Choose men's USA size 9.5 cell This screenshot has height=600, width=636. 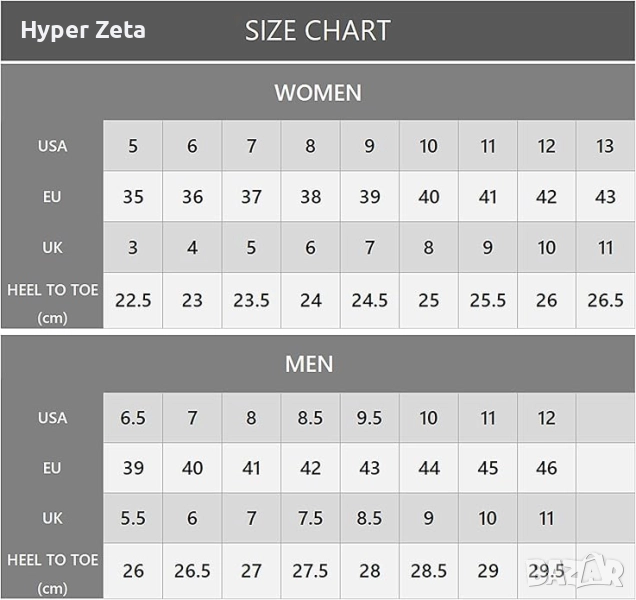click(x=369, y=418)
